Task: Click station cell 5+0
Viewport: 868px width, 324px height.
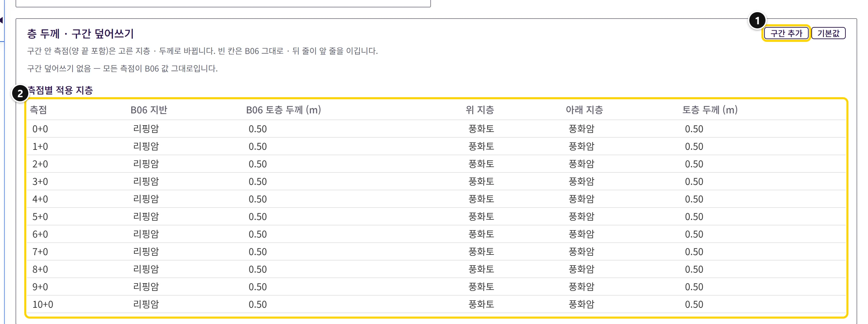Action: pyautogui.click(x=40, y=216)
